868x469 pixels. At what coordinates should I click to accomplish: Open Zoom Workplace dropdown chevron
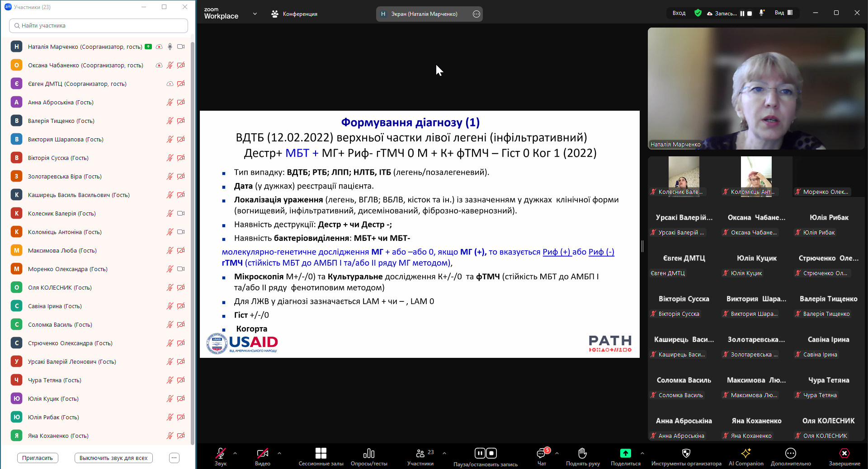(x=255, y=14)
